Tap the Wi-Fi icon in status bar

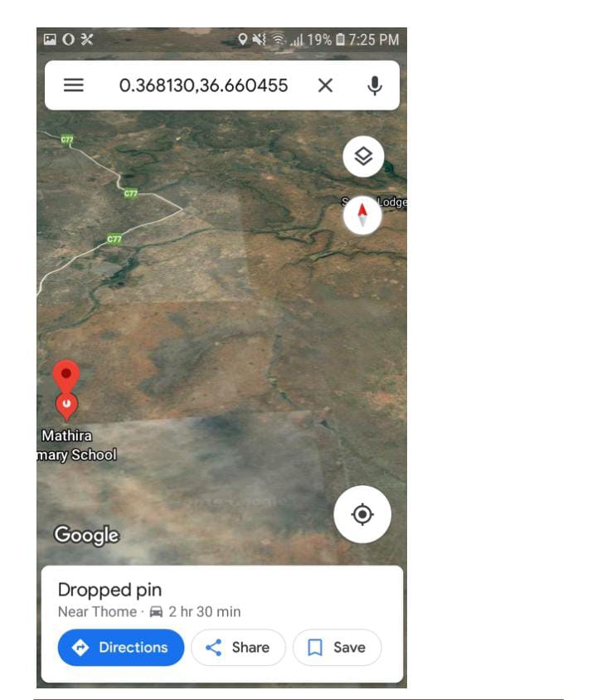(279, 40)
